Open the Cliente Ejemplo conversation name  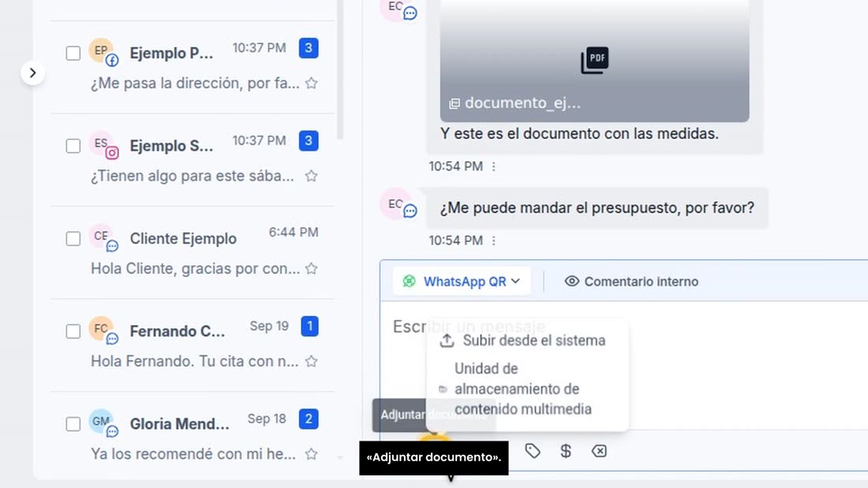coord(183,238)
